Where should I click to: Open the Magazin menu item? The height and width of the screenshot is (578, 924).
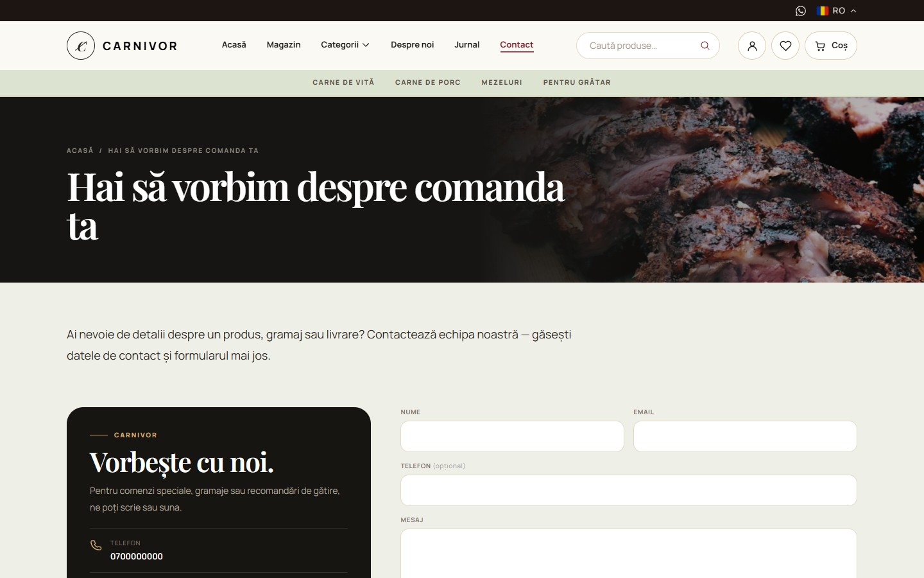[x=284, y=45]
